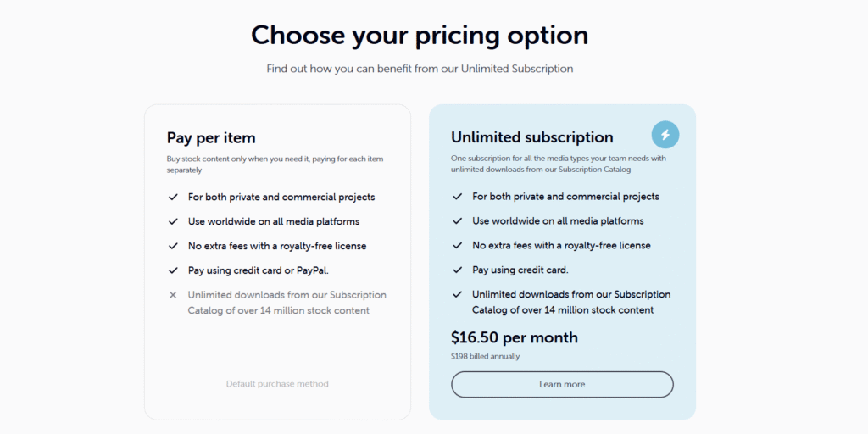Click first checkmark in Pay per item card

point(173,197)
